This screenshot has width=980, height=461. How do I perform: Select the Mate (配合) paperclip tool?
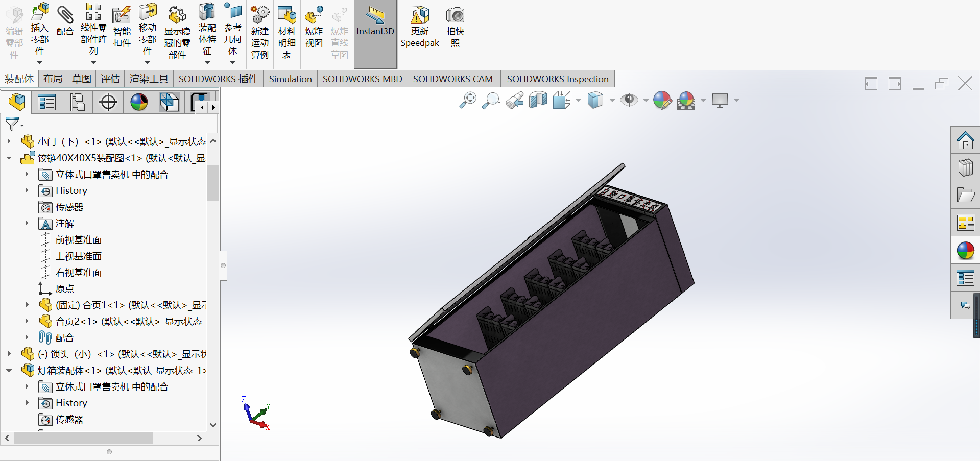pos(65,21)
